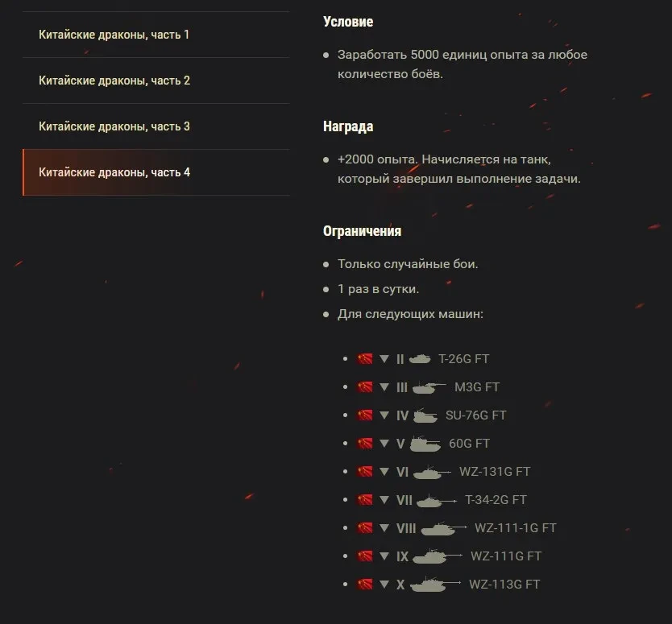Image resolution: width=672 pixels, height=624 pixels.
Task: Select Китайские драконы, часть 3 tab
Action: coord(156,126)
